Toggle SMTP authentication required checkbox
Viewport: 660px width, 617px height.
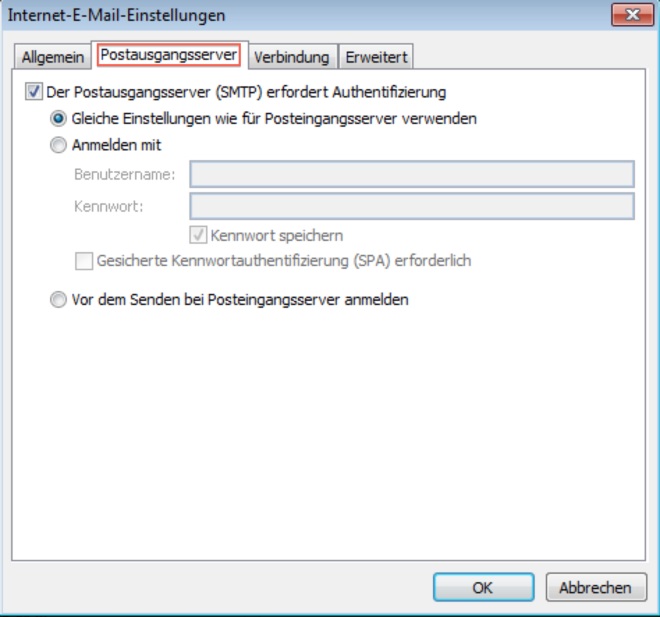[x=35, y=92]
